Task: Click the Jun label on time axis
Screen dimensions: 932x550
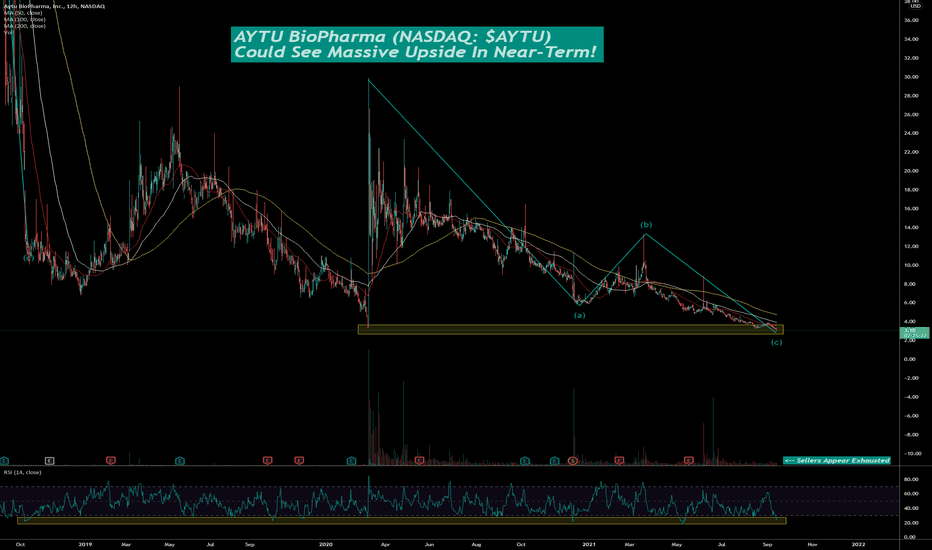Action: pyautogui.click(x=430, y=544)
